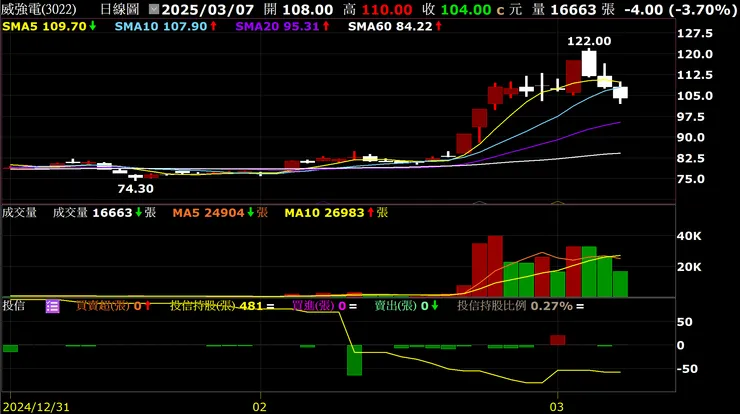This screenshot has height=414, width=740.
Task: Click the last white candlestick at 104
Action: pyautogui.click(x=620, y=93)
